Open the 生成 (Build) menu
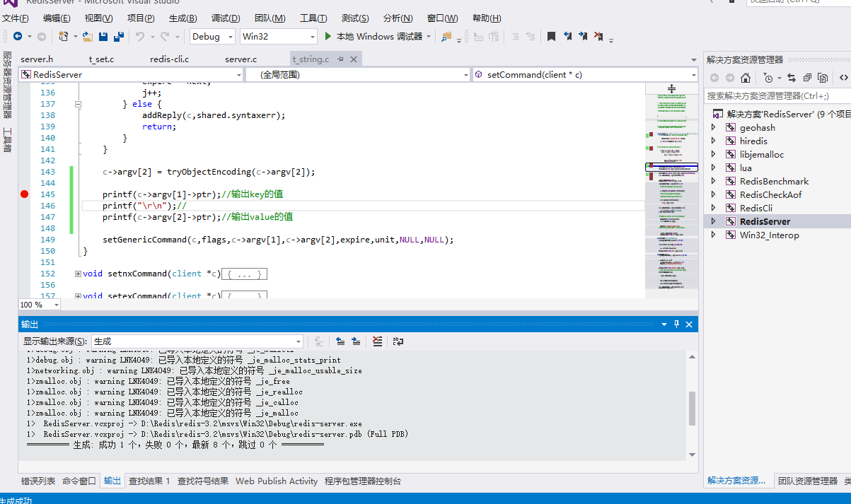This screenshot has width=851, height=504. (183, 18)
